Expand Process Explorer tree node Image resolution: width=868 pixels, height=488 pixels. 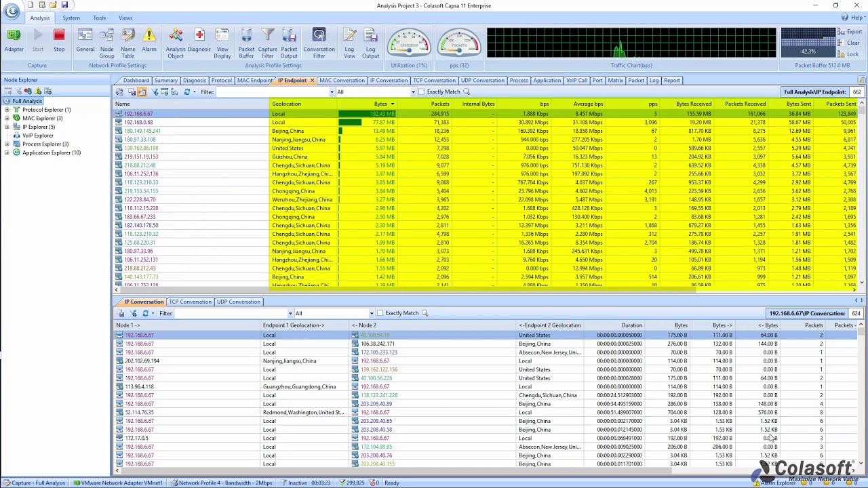coord(7,144)
